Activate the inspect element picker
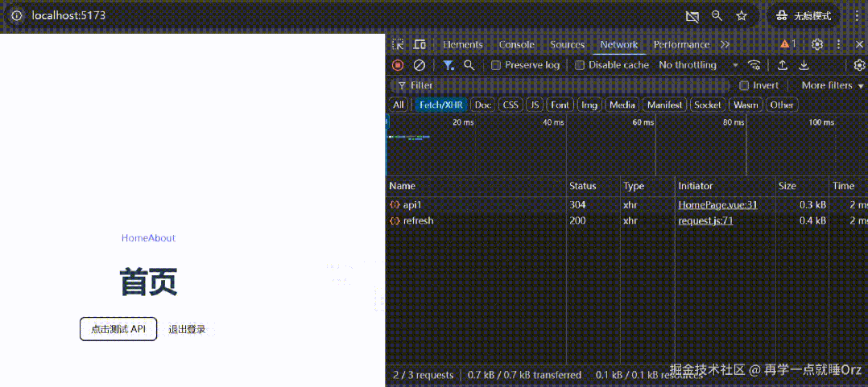868x387 pixels. click(x=398, y=44)
